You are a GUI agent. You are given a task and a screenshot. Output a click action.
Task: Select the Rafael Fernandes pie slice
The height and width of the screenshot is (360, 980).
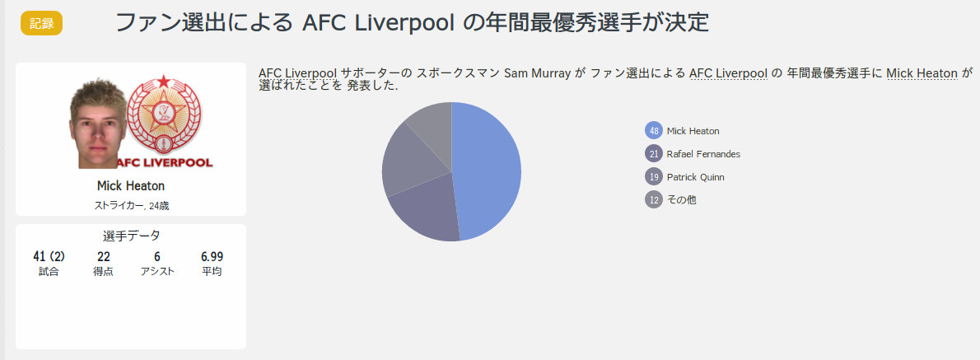pos(425,213)
